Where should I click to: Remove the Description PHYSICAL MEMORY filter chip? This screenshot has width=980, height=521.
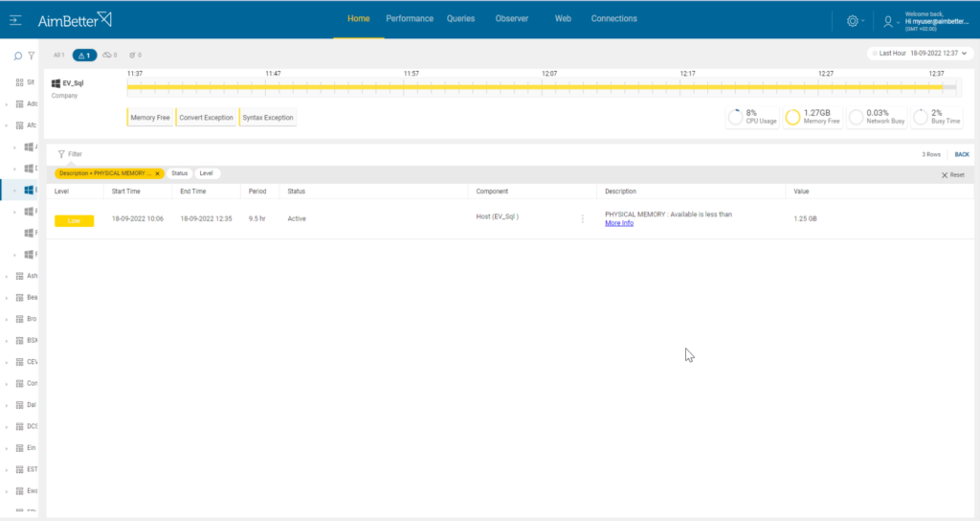click(x=158, y=174)
